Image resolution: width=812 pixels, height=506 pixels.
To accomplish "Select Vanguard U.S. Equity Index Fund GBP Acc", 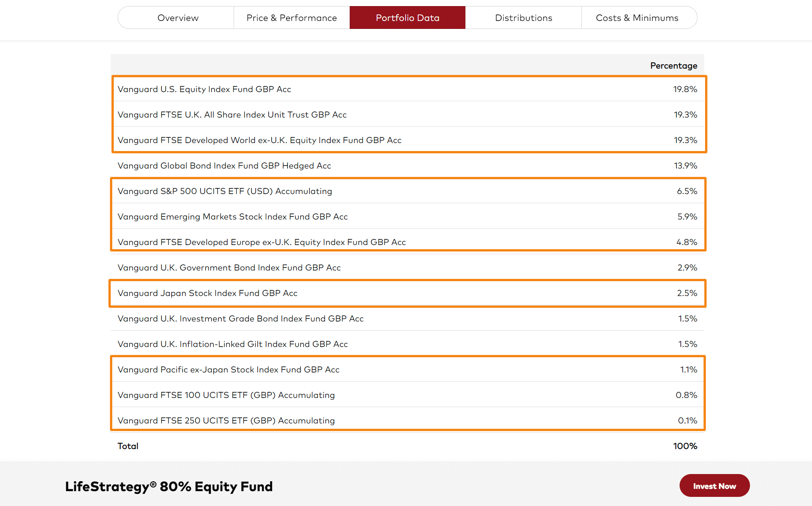I will coord(204,89).
